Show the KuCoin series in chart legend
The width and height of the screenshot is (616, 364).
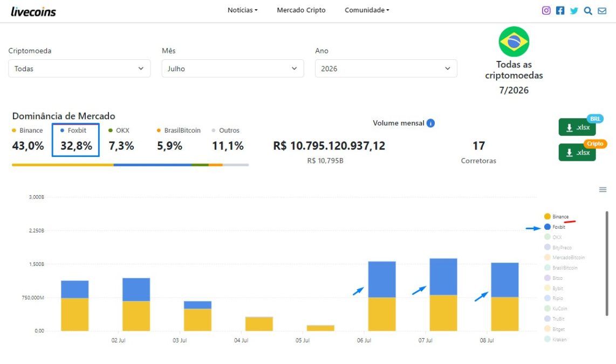[x=556, y=308]
